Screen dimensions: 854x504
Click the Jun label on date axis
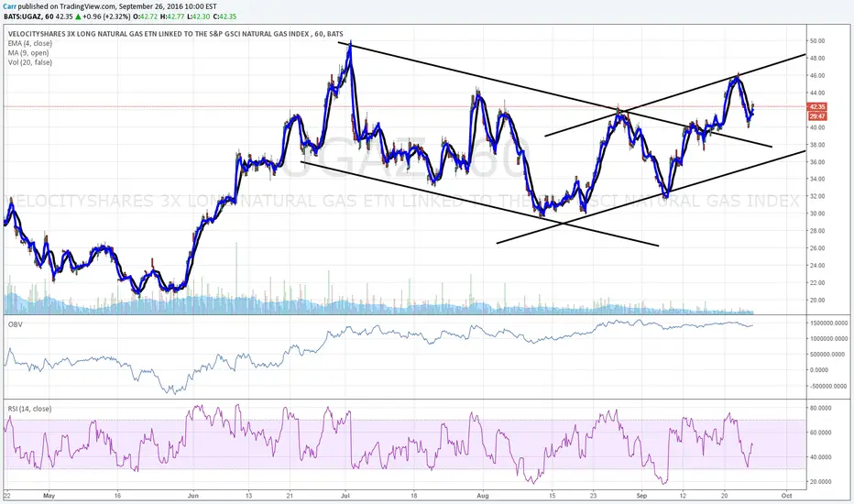[192, 496]
